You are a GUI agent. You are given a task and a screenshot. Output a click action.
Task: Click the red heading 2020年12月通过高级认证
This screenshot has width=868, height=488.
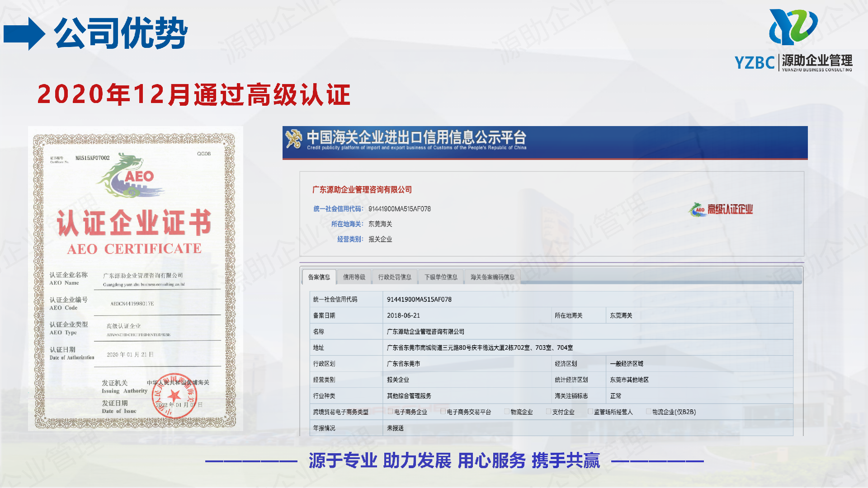[x=193, y=94]
